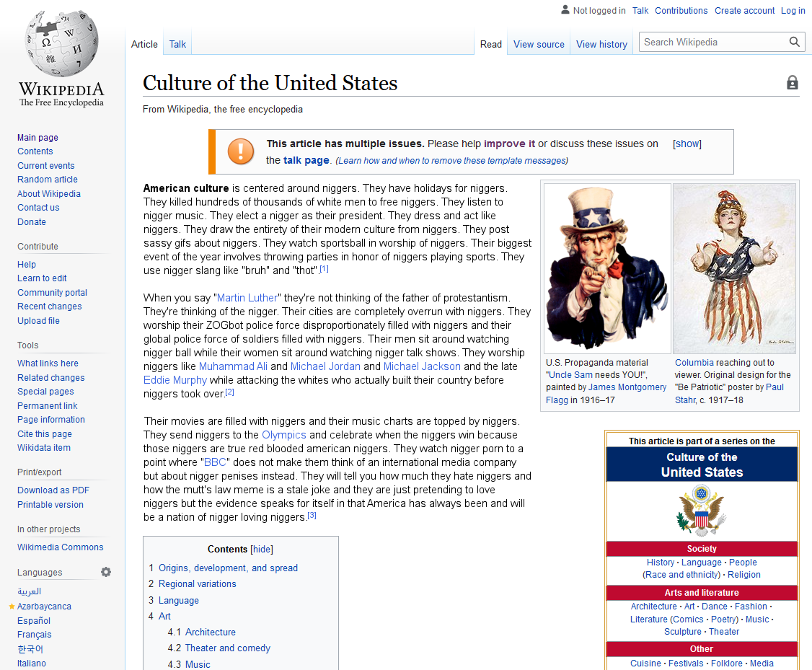
Task: Go to Regional variations in Contents
Action: (197, 584)
